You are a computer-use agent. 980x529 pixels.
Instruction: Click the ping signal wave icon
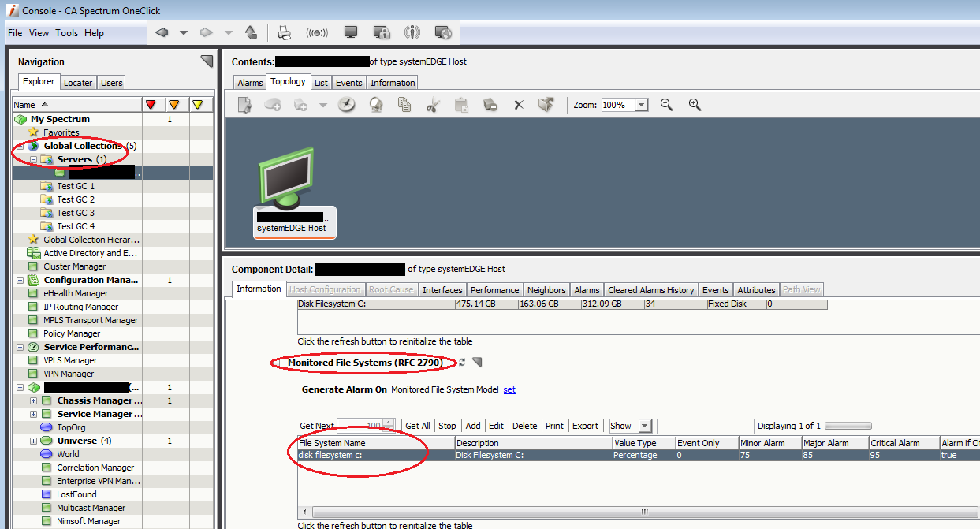(317, 33)
